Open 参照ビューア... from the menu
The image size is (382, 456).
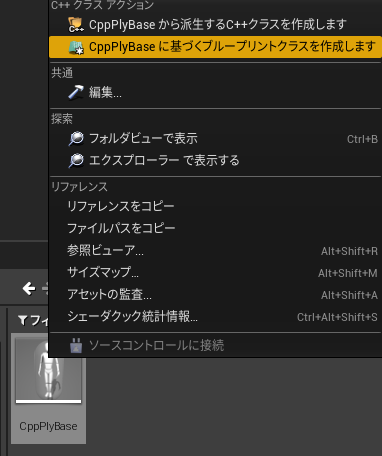pos(215,250)
